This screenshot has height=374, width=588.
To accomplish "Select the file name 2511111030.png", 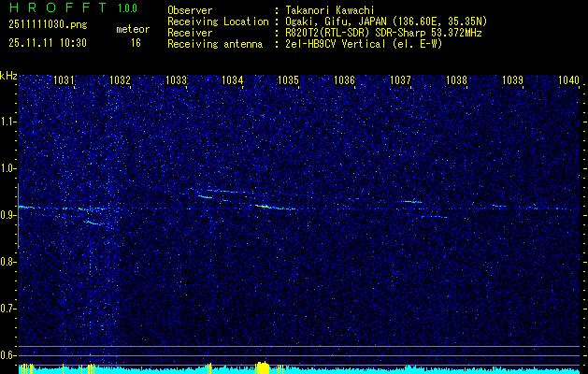I will [48, 24].
